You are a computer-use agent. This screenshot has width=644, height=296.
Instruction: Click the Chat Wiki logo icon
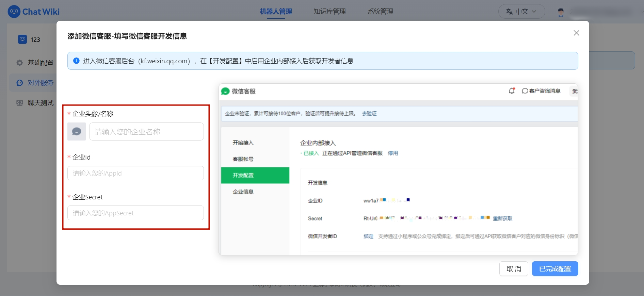click(x=14, y=12)
